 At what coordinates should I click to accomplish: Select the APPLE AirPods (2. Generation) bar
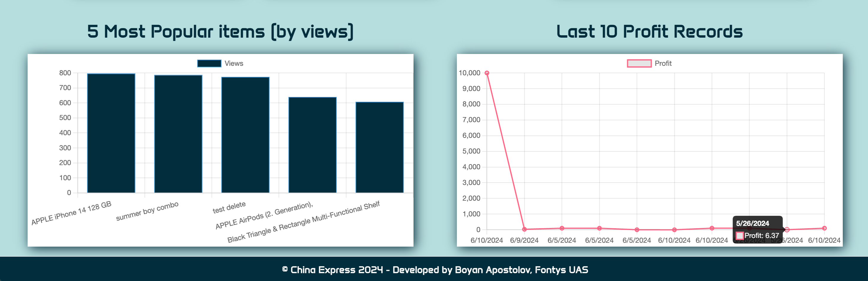pyautogui.click(x=312, y=145)
